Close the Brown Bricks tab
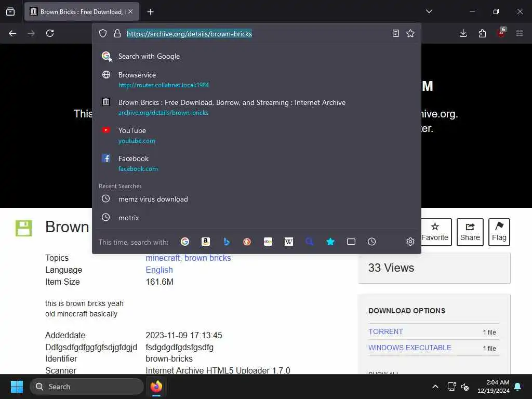 coord(130,11)
